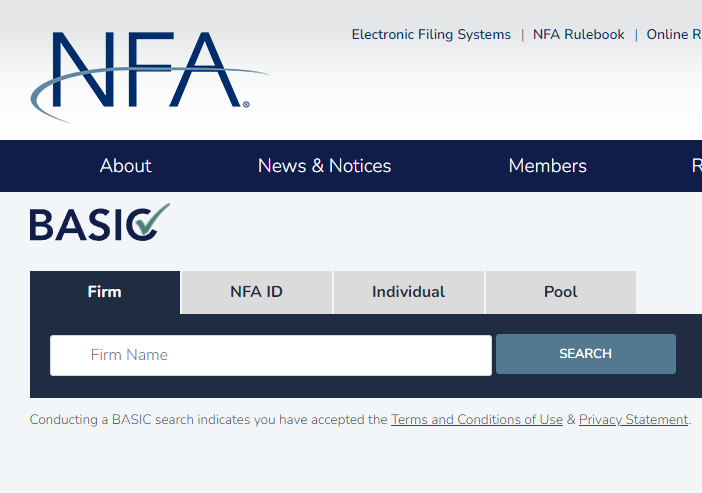Screen dimensions: 702x493
Task: Open the cut-off menu right of Members
Action: 696,166
